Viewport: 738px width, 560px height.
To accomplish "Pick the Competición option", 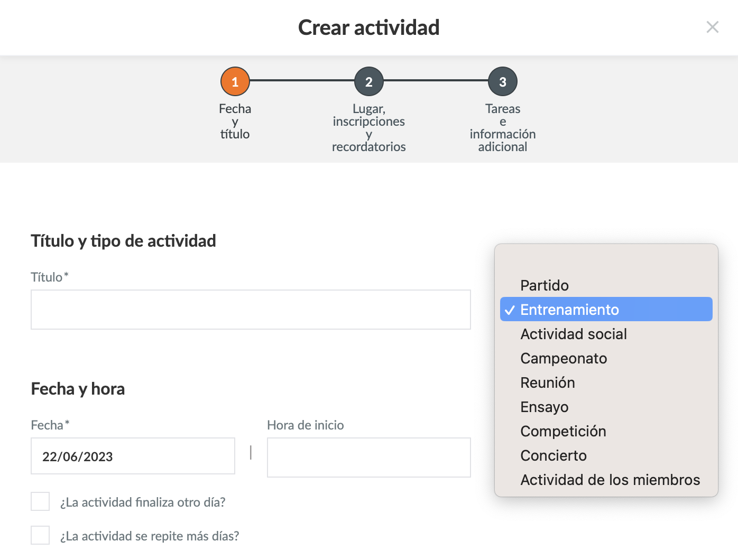I will pos(563,431).
